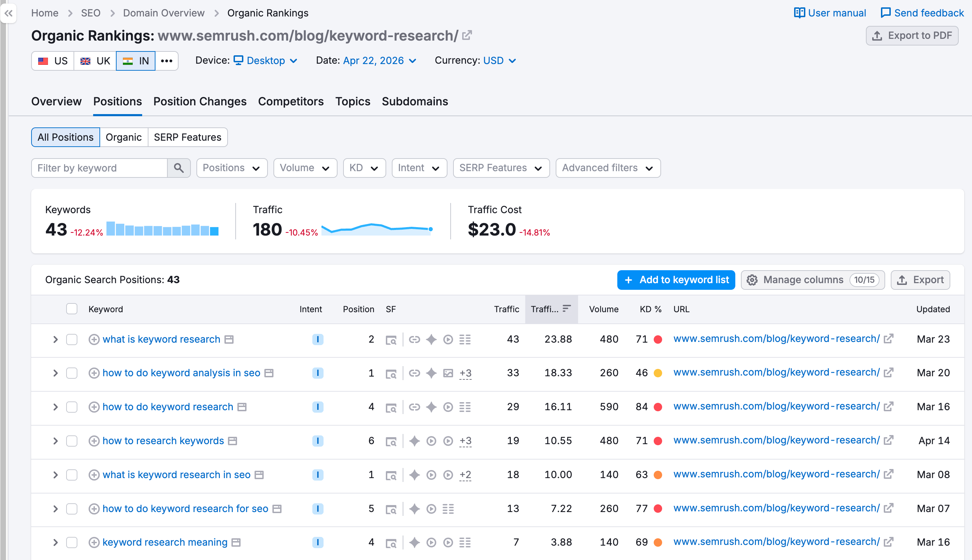
Task: Click the SERP preview icon for "what is keyword research"
Action: [391, 339]
